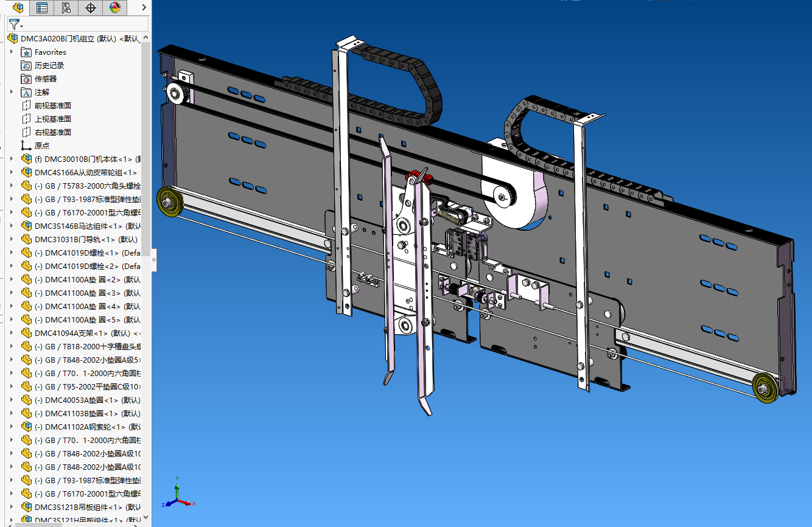Open the PropertyManager tab
Image resolution: width=812 pixels, height=527 pixels.
point(42,8)
